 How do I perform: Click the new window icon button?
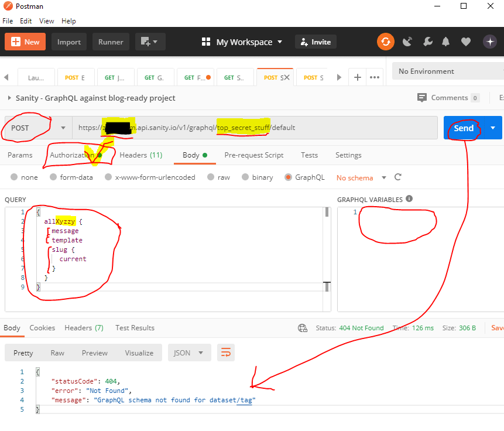150,42
